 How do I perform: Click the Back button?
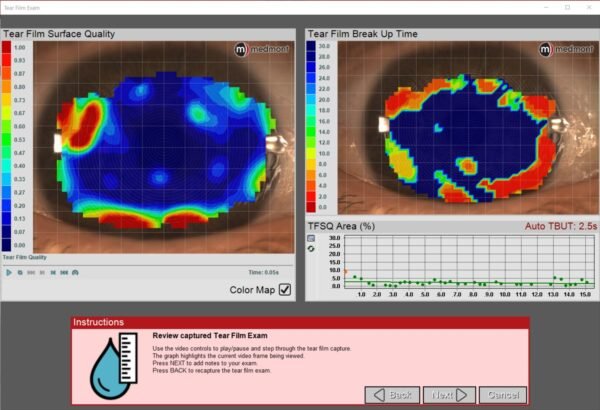[392, 393]
